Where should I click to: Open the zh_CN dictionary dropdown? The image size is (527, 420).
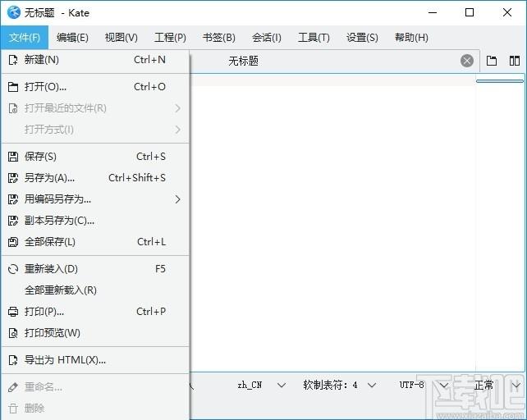click(262, 385)
